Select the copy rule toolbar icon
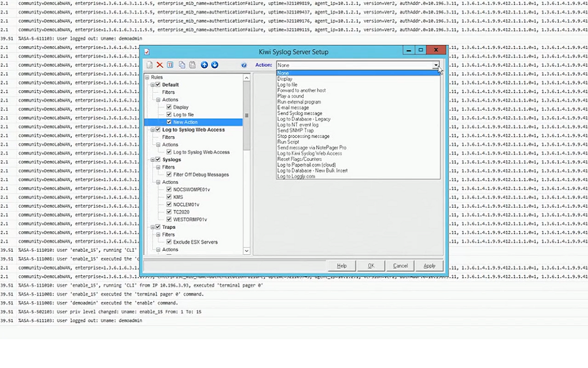This screenshot has height=368, width=588. (x=182, y=64)
